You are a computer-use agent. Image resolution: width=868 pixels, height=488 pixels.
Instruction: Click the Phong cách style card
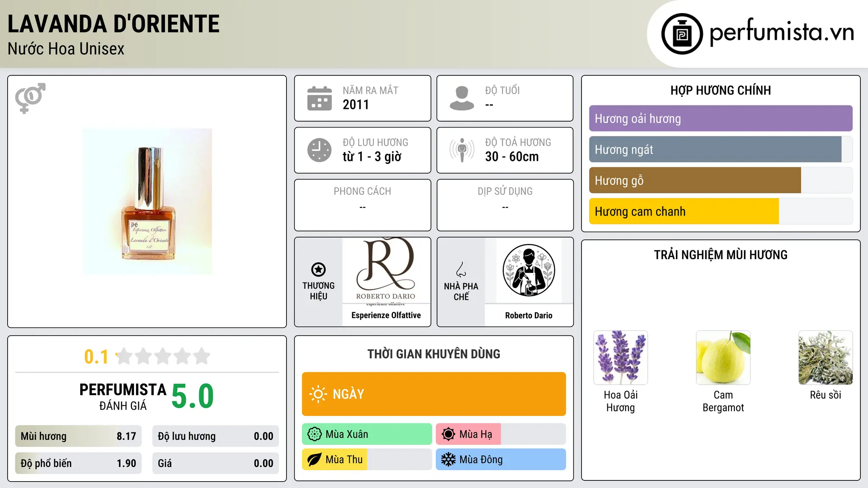tap(363, 205)
